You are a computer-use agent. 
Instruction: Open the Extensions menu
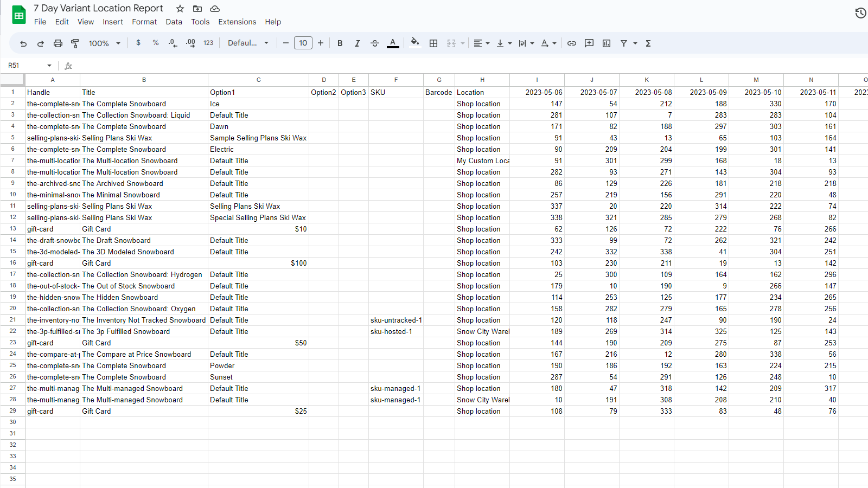coord(237,22)
